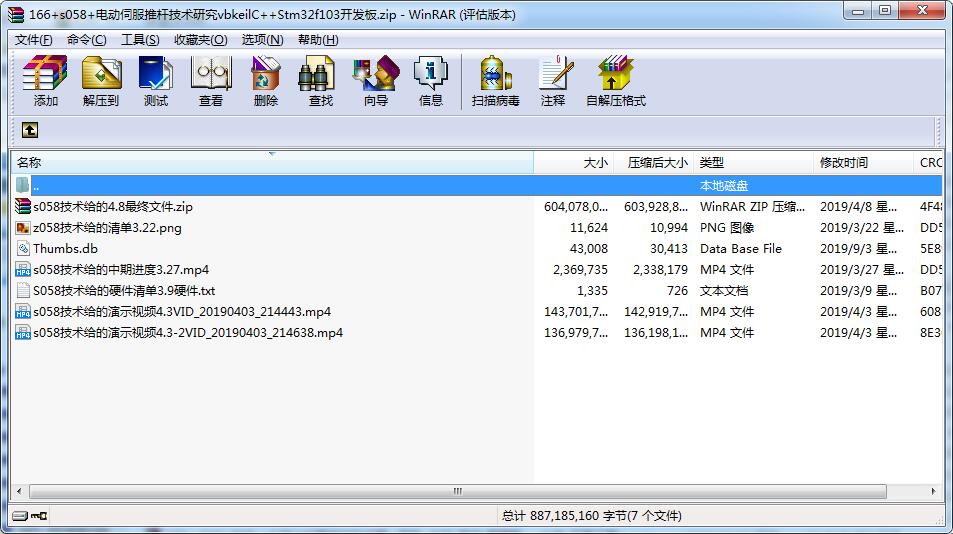Click the WinRAR title bar app icon
The image size is (953, 534).
[16, 13]
